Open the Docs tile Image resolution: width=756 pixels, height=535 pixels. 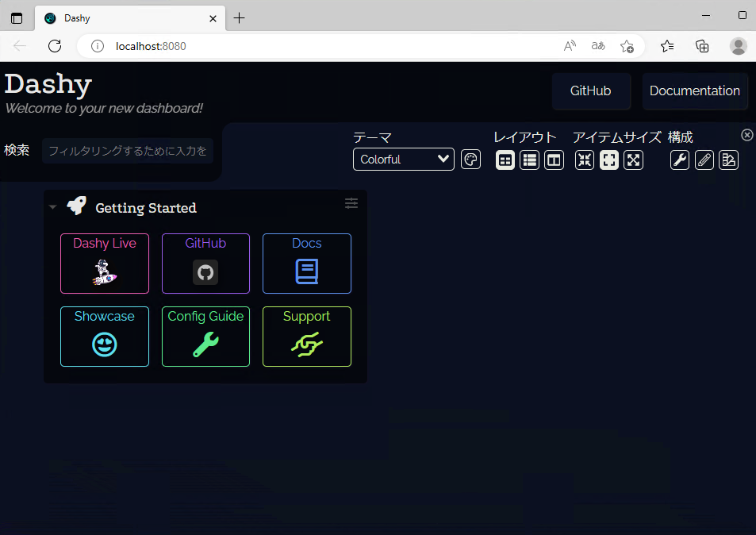pyautogui.click(x=307, y=264)
